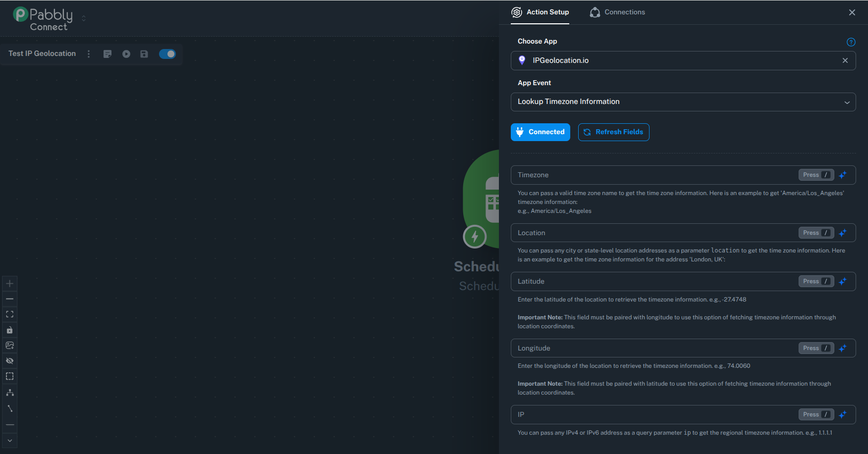Click the AI sparkle icon in Longitude field
This screenshot has width=868, height=454.
pyautogui.click(x=843, y=348)
